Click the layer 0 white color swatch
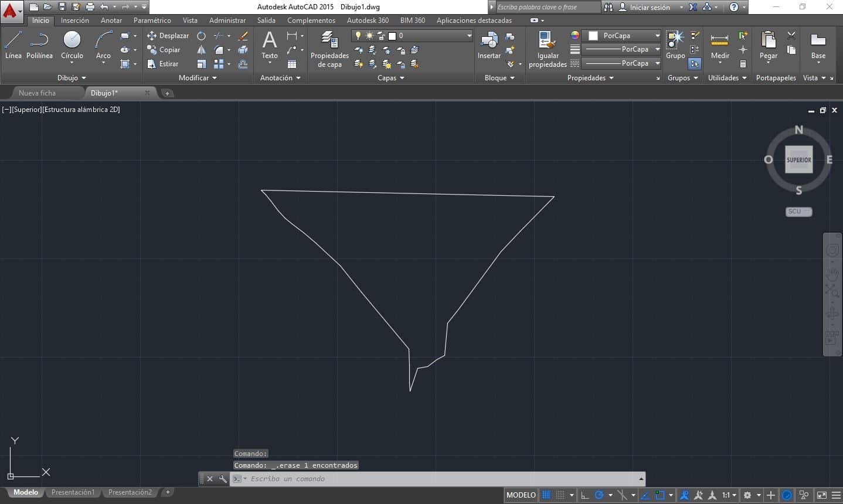The image size is (843, 504). pos(392,36)
